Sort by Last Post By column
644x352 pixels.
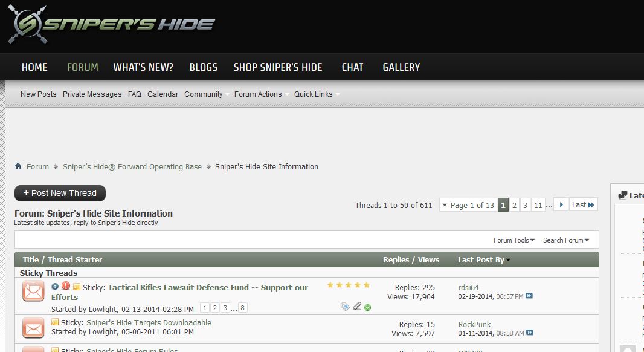pos(484,260)
